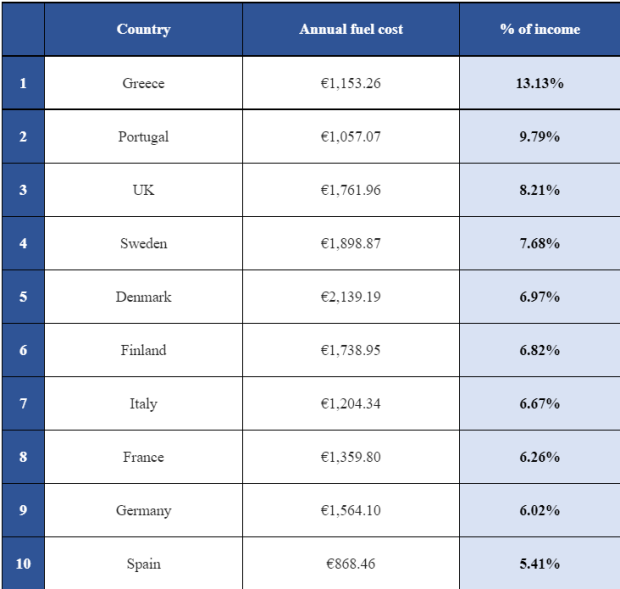Click the Country column header
This screenshot has height=589, width=620.
click(143, 29)
